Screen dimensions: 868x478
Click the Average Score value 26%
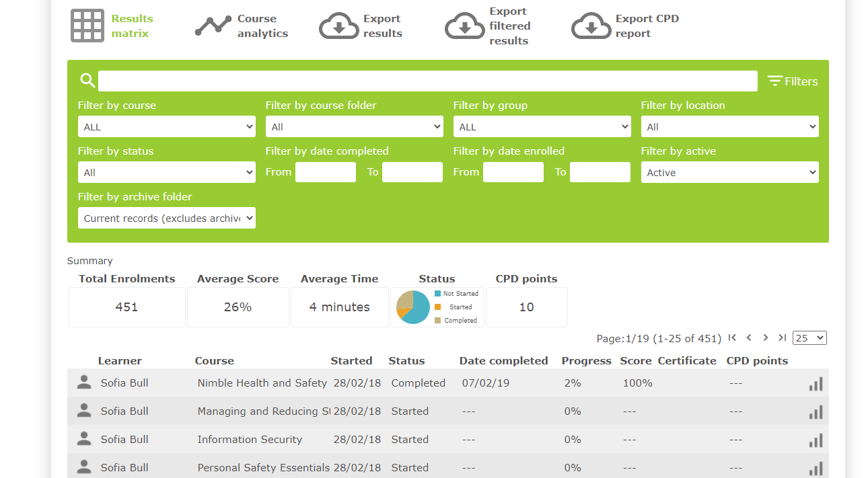tap(238, 307)
